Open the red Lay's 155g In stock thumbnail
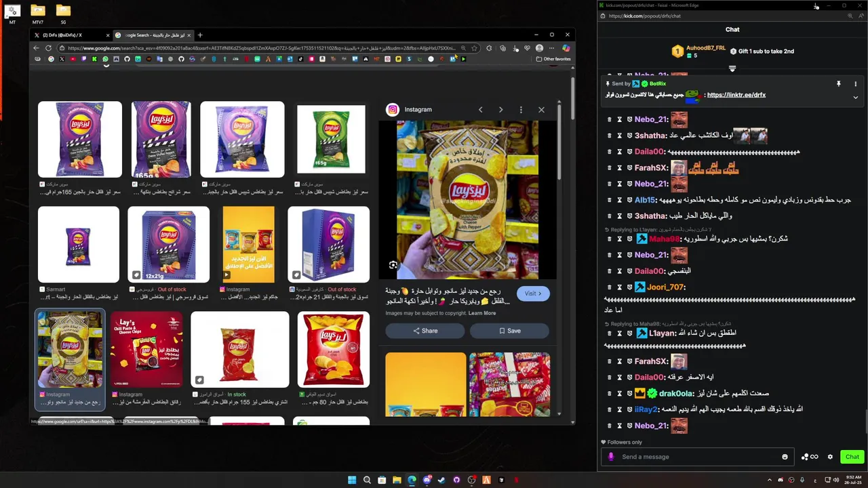Image resolution: width=868 pixels, height=488 pixels. click(x=239, y=350)
